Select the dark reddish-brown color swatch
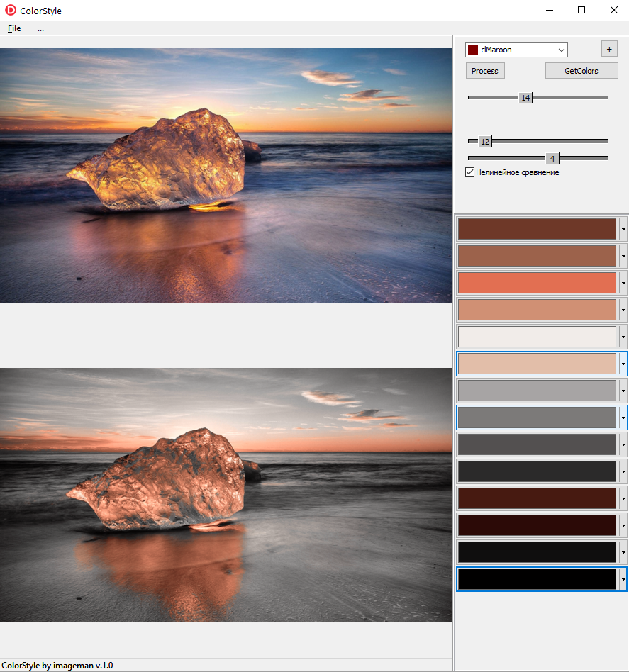 pyautogui.click(x=537, y=498)
